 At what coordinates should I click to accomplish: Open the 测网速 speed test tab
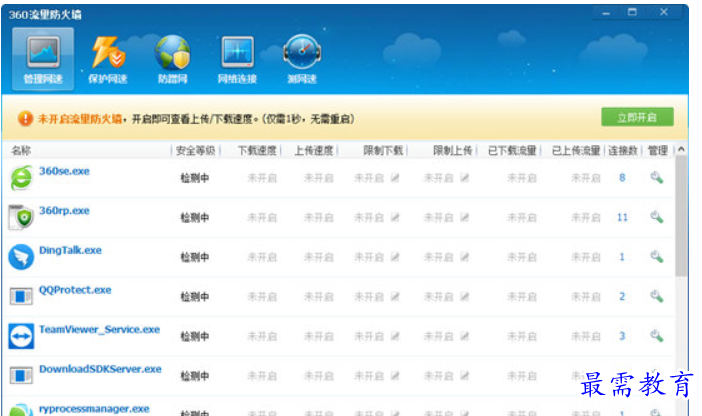pos(302,60)
